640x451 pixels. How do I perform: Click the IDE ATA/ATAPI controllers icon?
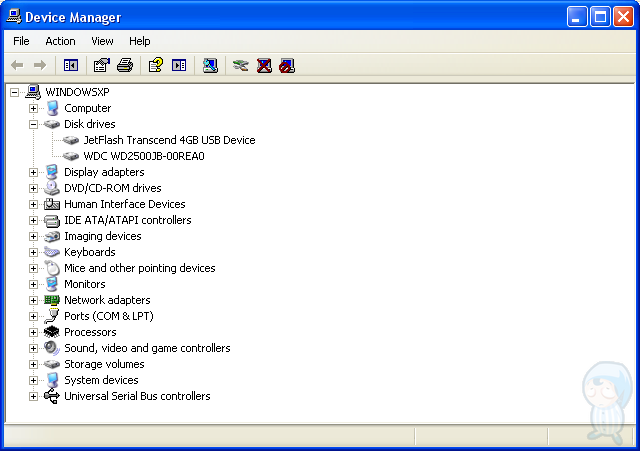(52, 220)
